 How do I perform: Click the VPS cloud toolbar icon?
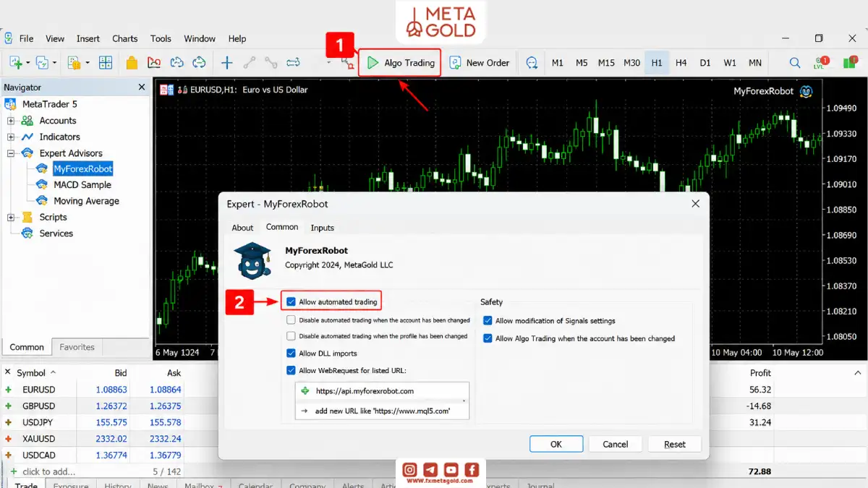click(x=176, y=63)
